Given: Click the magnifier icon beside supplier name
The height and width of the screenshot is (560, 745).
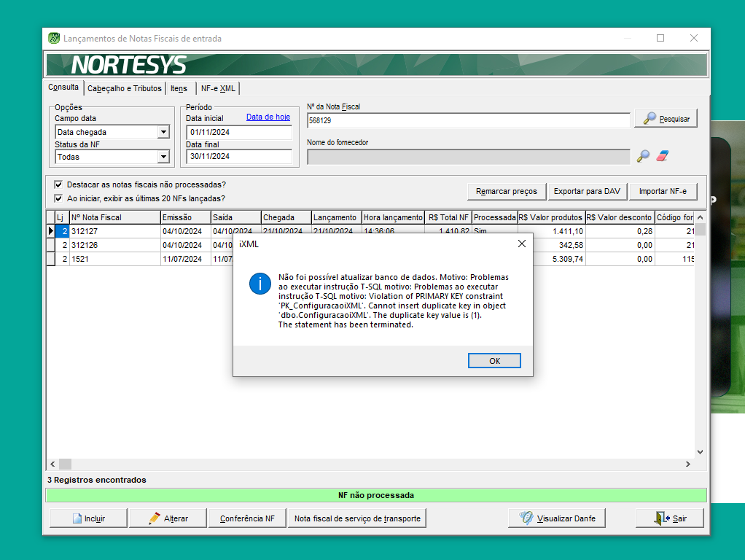Looking at the screenshot, I should click(643, 156).
